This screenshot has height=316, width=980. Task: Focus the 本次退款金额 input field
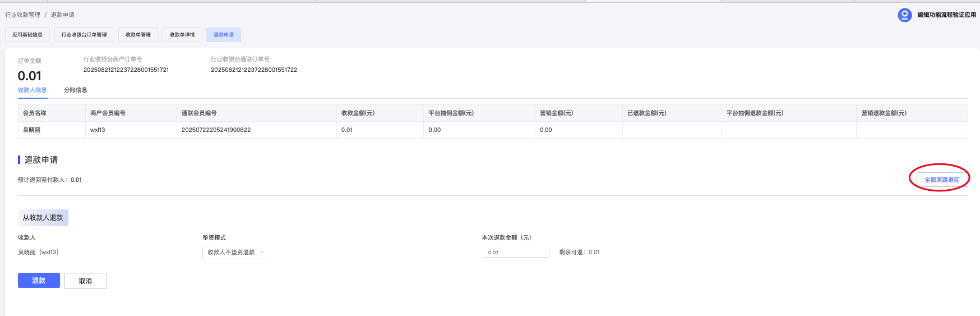click(515, 253)
